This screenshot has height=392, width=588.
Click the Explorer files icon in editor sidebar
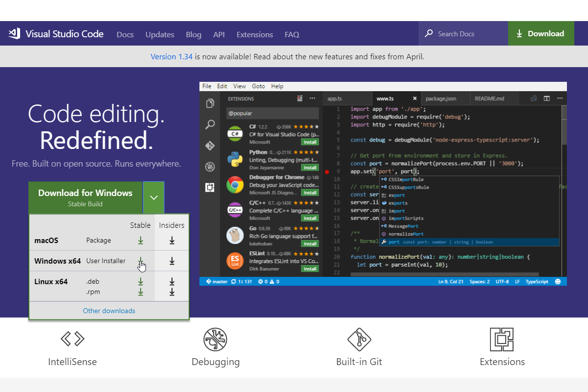(210, 103)
